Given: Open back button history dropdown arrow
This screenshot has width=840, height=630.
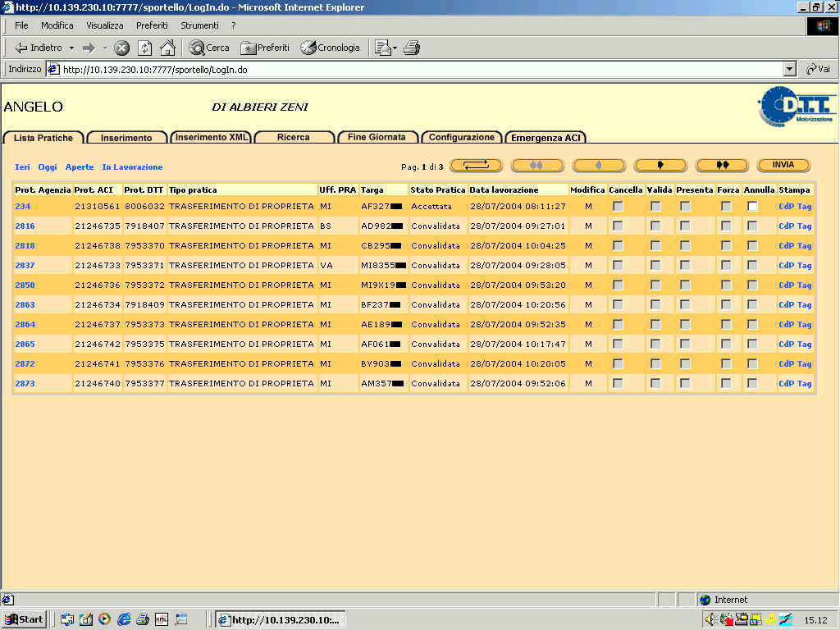Looking at the screenshot, I should click(x=71, y=48).
